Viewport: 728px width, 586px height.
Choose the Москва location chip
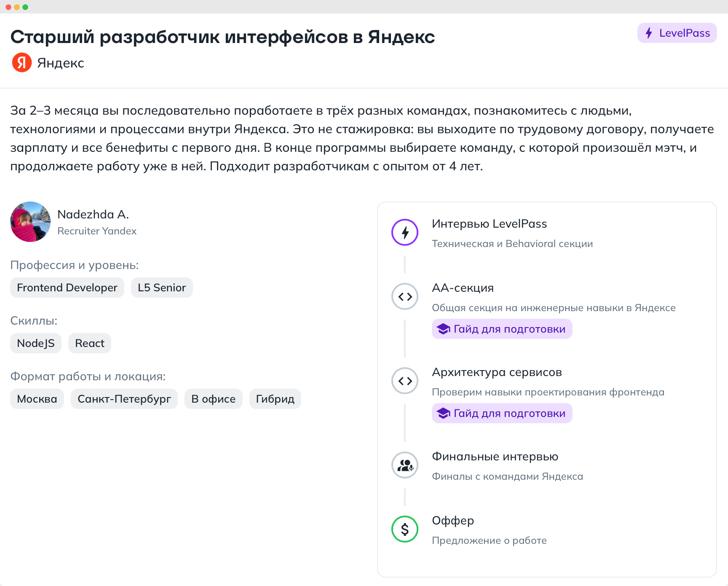[x=37, y=399]
